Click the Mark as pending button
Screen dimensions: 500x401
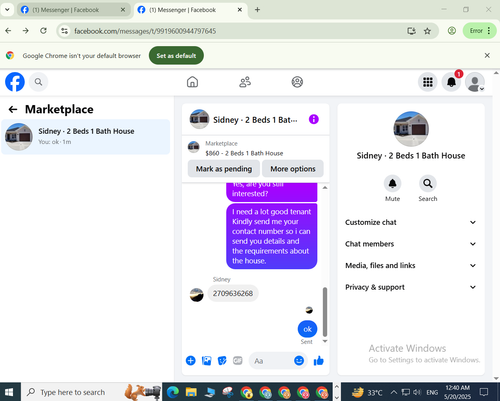click(224, 169)
